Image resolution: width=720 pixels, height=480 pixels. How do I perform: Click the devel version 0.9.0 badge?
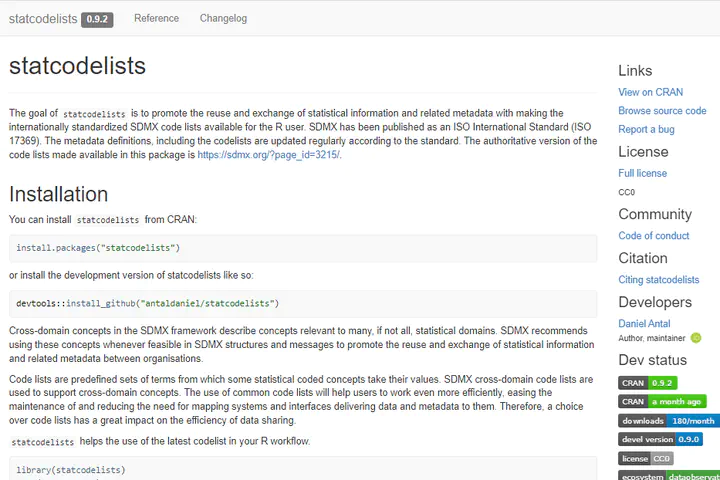(661, 439)
